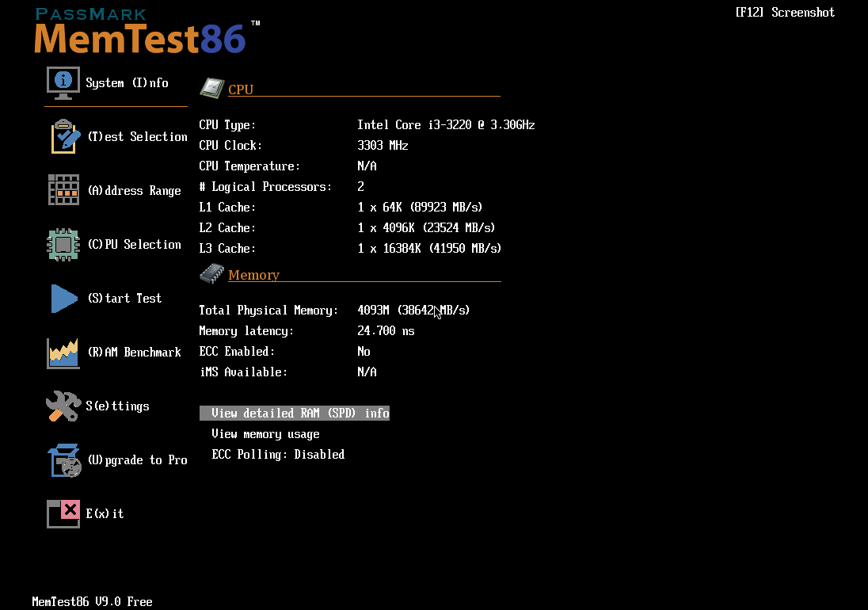Open the System (I)nfo menu label
Image resolution: width=868 pixels, height=610 pixels.
[x=127, y=83]
